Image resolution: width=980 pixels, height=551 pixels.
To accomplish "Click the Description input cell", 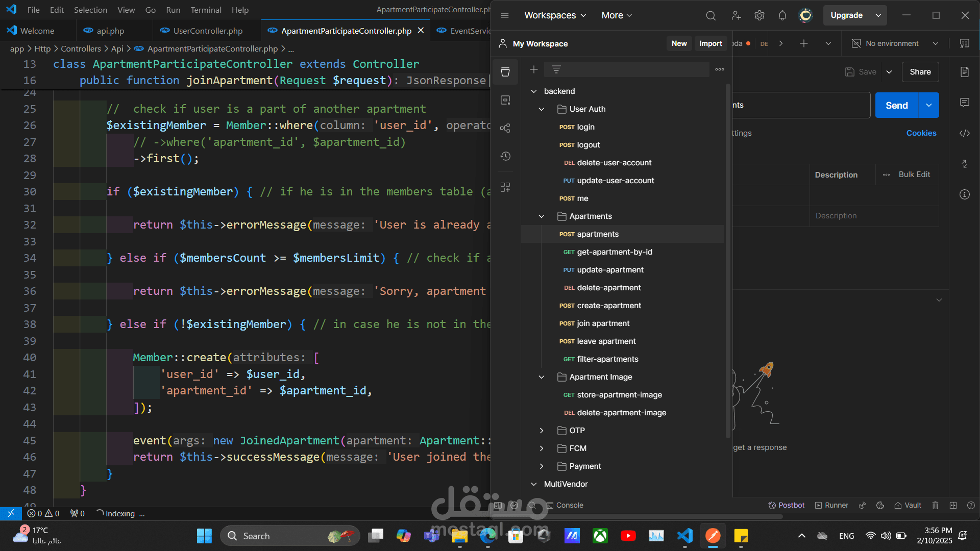I will [874, 216].
